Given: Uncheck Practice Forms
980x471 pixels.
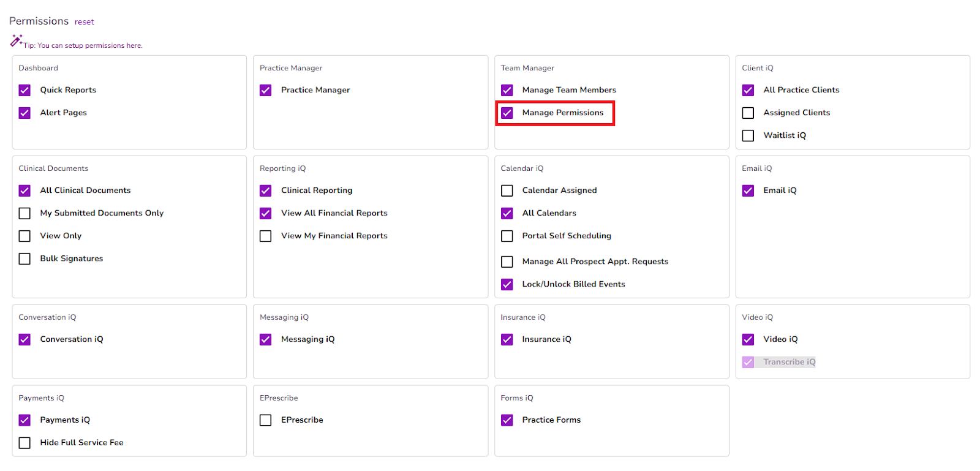Looking at the screenshot, I should (507, 420).
